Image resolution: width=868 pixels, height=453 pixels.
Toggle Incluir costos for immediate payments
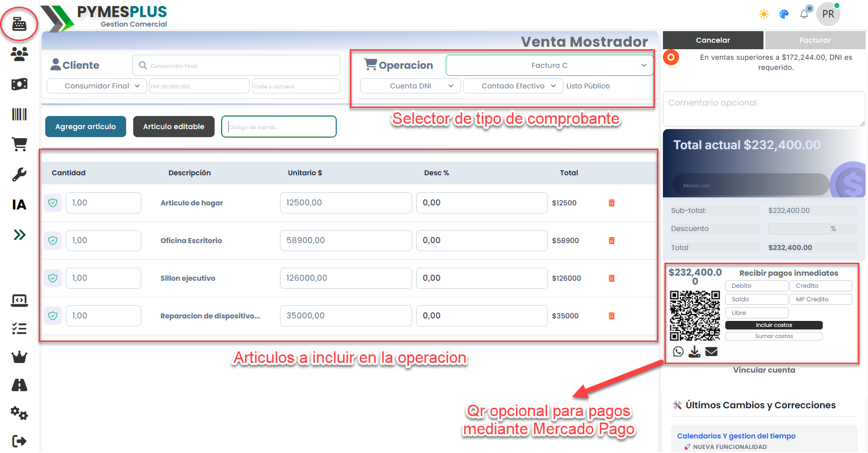(773, 325)
